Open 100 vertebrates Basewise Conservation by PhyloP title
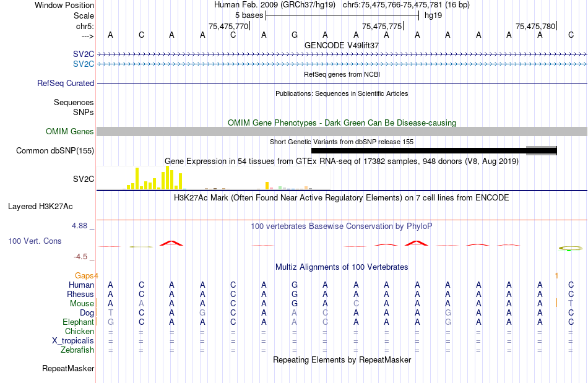Image resolution: width=588 pixels, height=383 pixels. pos(342,226)
